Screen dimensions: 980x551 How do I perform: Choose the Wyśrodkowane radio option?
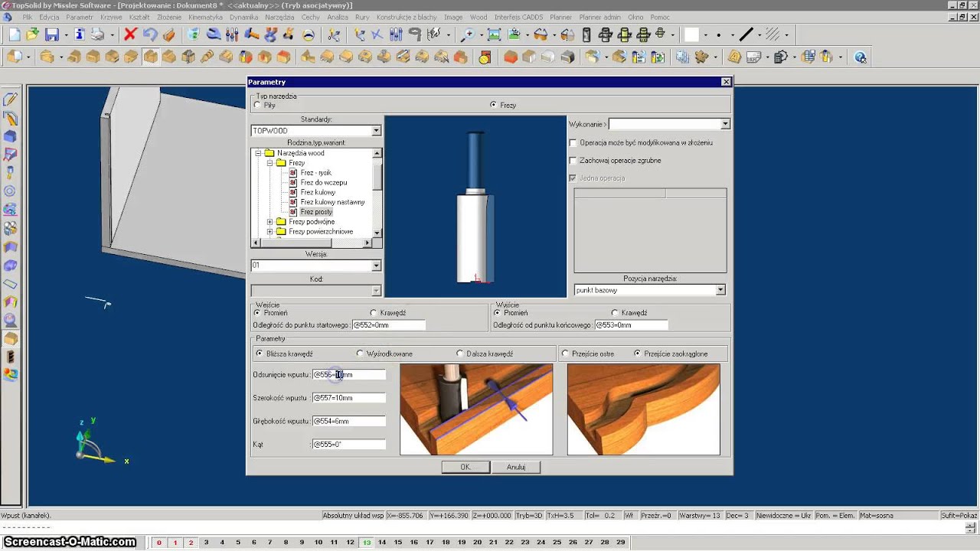(x=360, y=354)
